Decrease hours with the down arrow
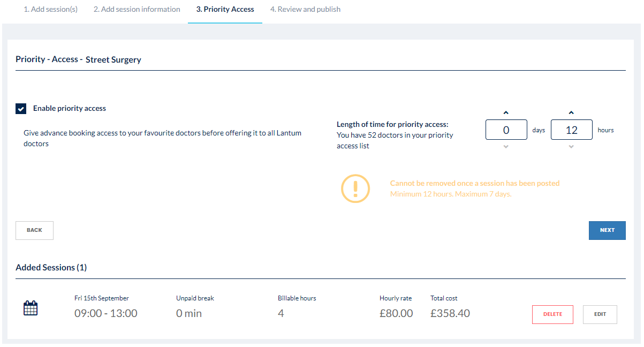The image size is (644, 347). click(571, 147)
